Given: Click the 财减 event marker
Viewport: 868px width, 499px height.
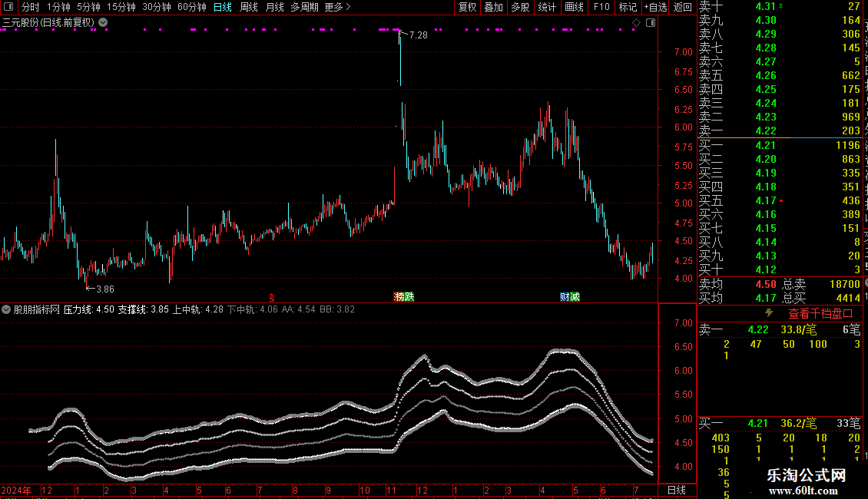Looking at the screenshot, I should (x=570, y=297).
